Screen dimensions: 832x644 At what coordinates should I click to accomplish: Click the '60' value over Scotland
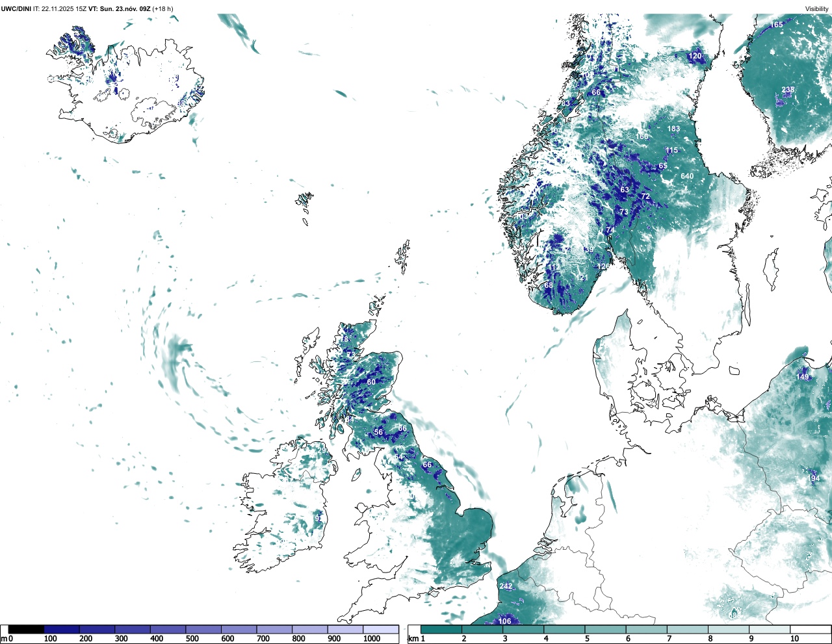click(370, 382)
